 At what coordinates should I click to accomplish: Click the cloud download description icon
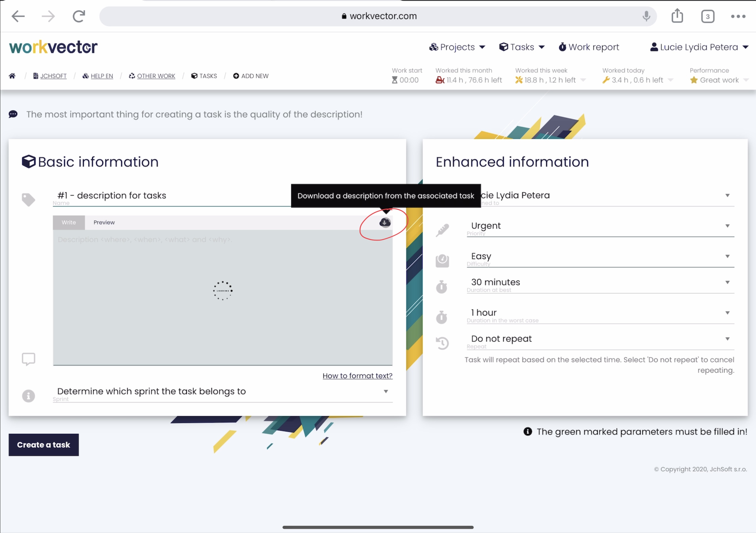pos(385,223)
